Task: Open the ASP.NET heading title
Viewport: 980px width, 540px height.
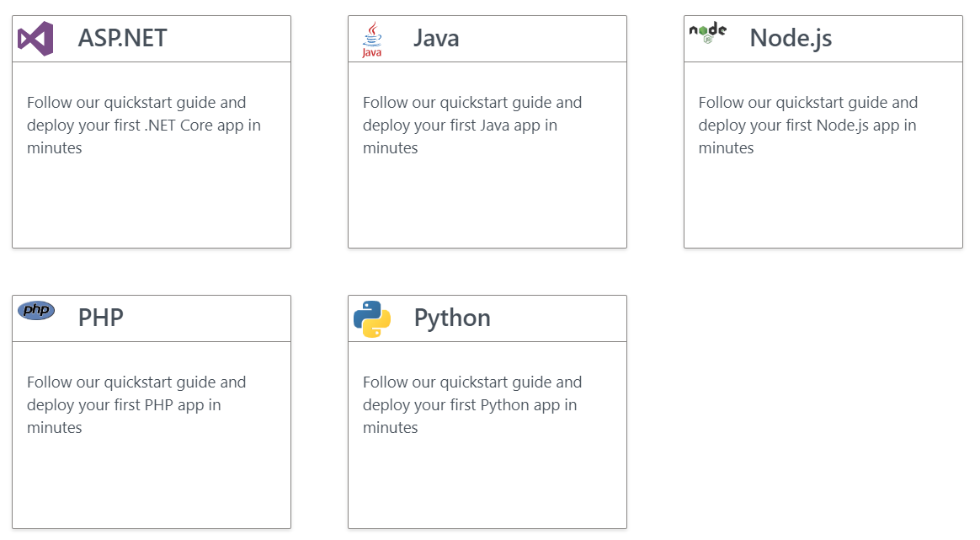Action: (122, 38)
